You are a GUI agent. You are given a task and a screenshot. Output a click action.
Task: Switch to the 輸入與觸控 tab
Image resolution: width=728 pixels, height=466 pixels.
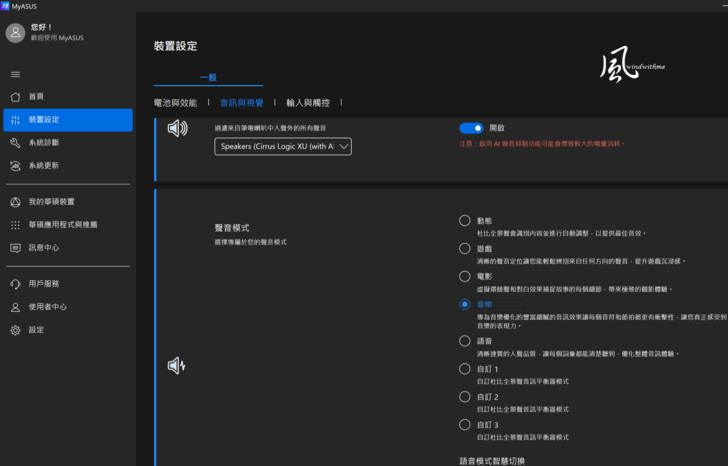point(307,103)
